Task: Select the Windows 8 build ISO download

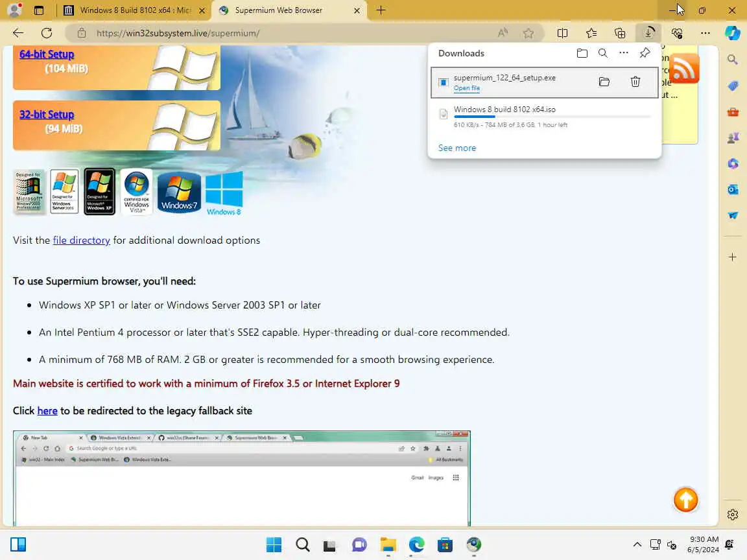Action: pyautogui.click(x=545, y=117)
